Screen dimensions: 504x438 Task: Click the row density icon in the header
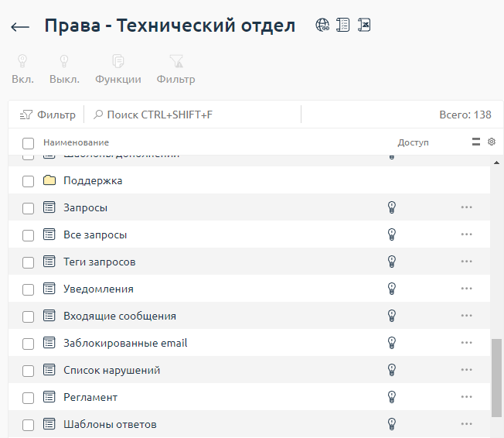coord(476,142)
